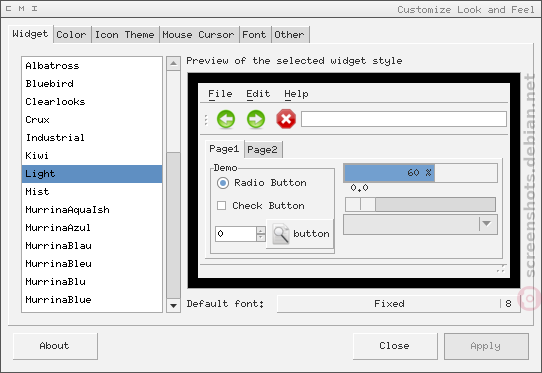Pick the MurrinaAquaIsh theme
542x373 pixels.
tap(92, 210)
